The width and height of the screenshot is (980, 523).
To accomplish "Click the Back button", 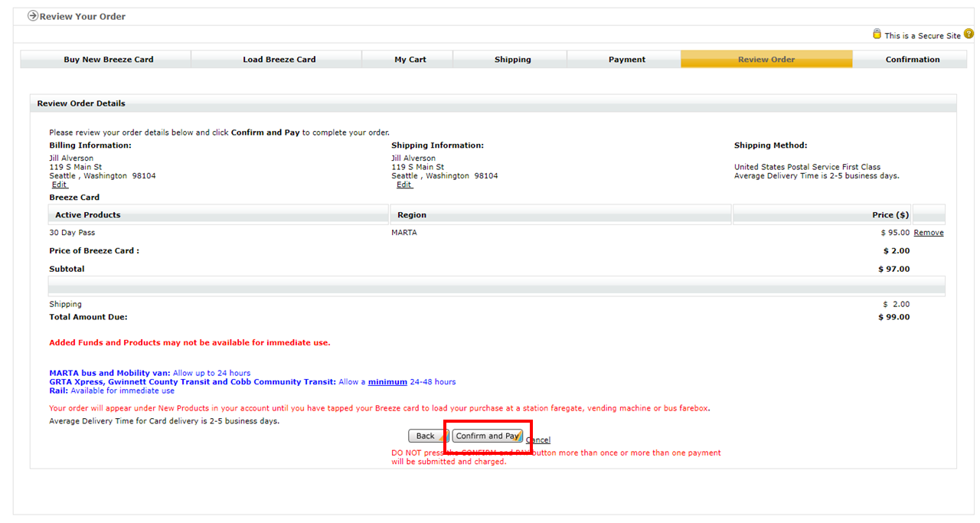I will coord(426,436).
